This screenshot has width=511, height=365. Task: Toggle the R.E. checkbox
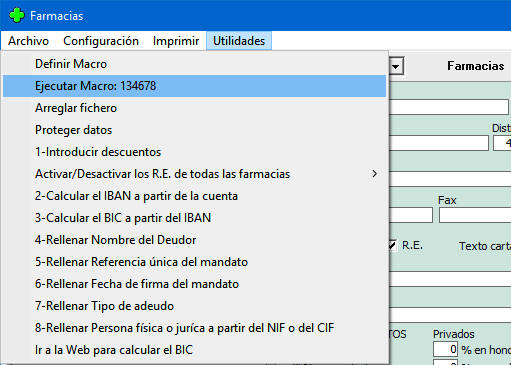[392, 246]
